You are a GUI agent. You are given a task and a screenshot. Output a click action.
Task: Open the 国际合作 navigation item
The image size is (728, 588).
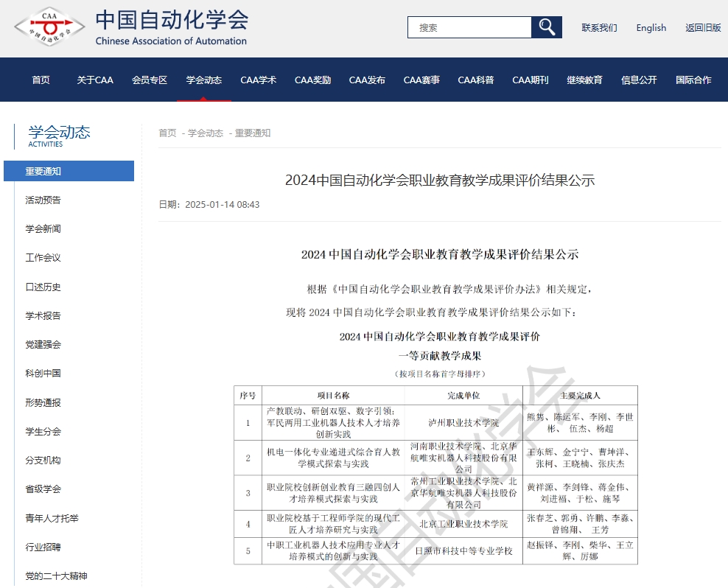click(x=693, y=80)
